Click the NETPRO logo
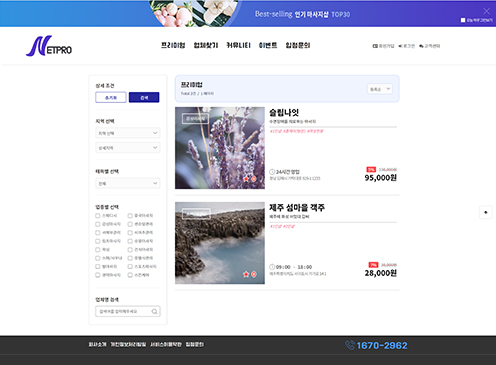 click(x=49, y=46)
